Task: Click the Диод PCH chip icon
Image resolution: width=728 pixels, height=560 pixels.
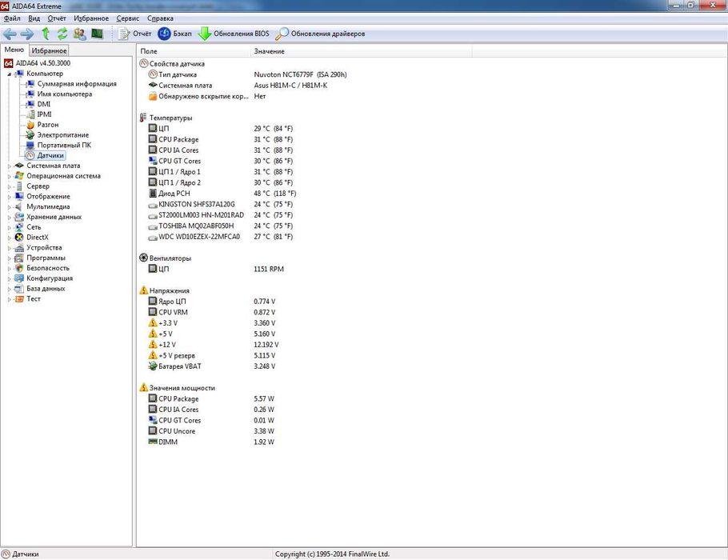Action: point(153,193)
